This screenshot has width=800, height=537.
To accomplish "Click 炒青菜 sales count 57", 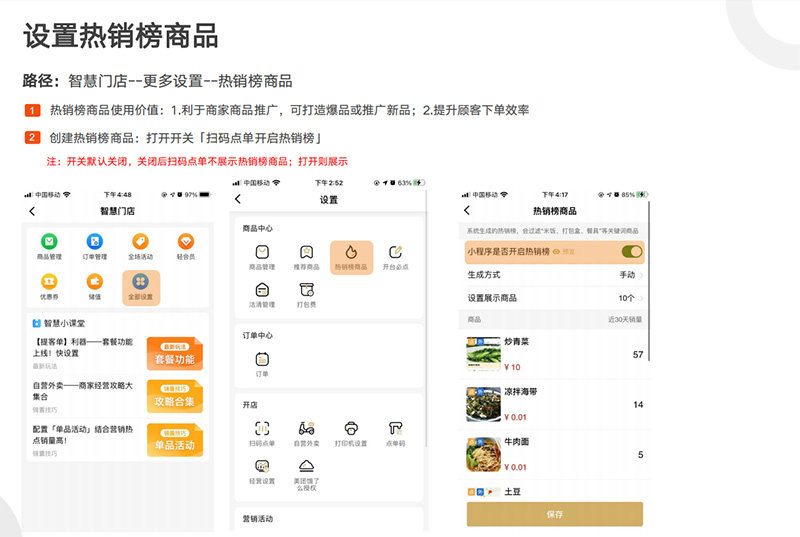I will click(x=638, y=354).
